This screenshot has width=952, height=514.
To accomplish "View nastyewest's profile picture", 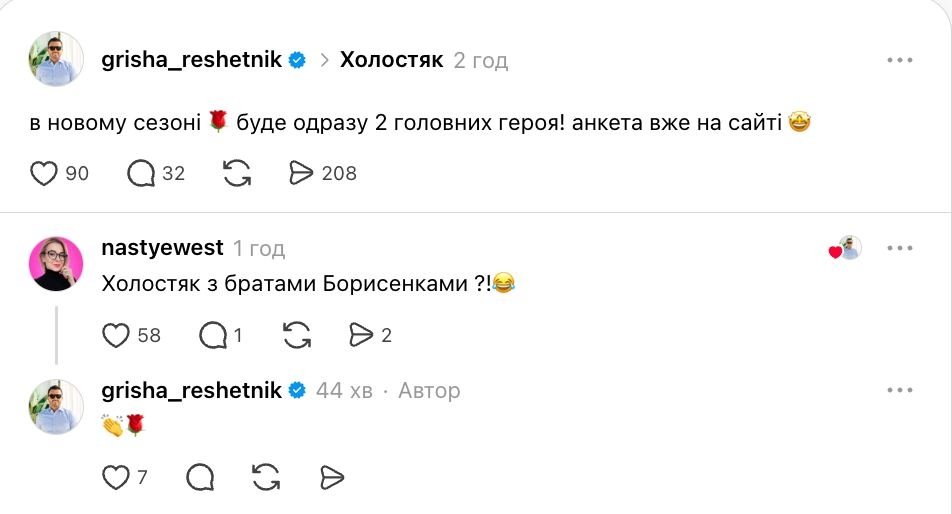I will (56, 263).
